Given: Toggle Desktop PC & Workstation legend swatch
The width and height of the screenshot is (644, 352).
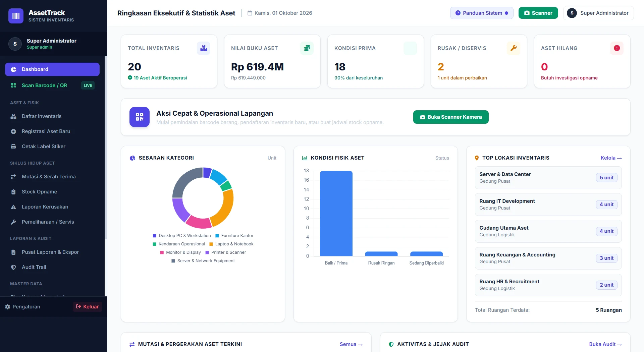Looking at the screenshot, I should (x=155, y=236).
